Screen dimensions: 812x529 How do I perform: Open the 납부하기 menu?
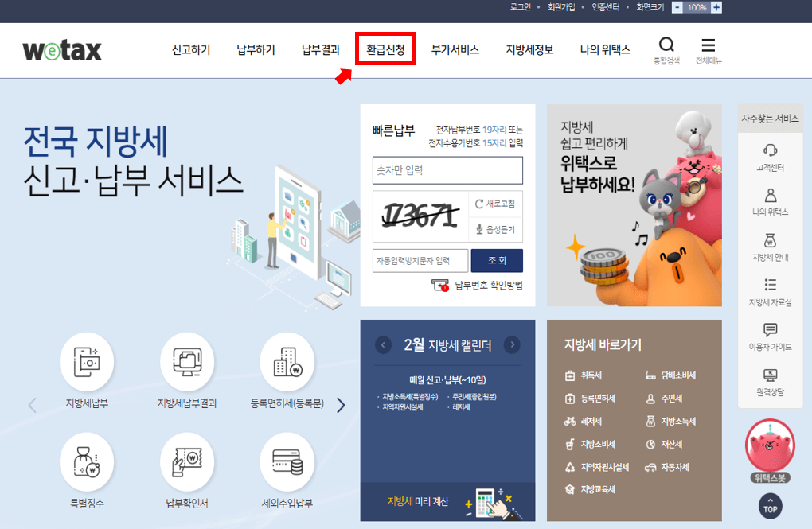(255, 49)
